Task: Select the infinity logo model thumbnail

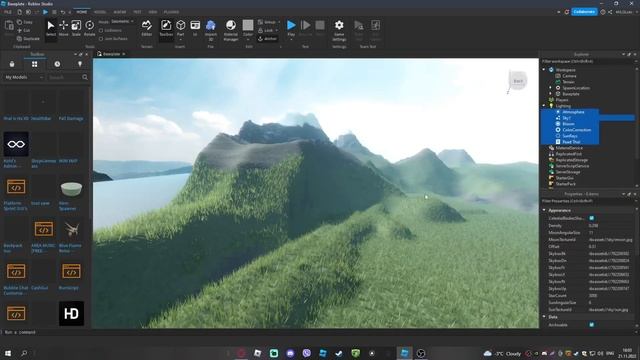Action: pos(16,144)
